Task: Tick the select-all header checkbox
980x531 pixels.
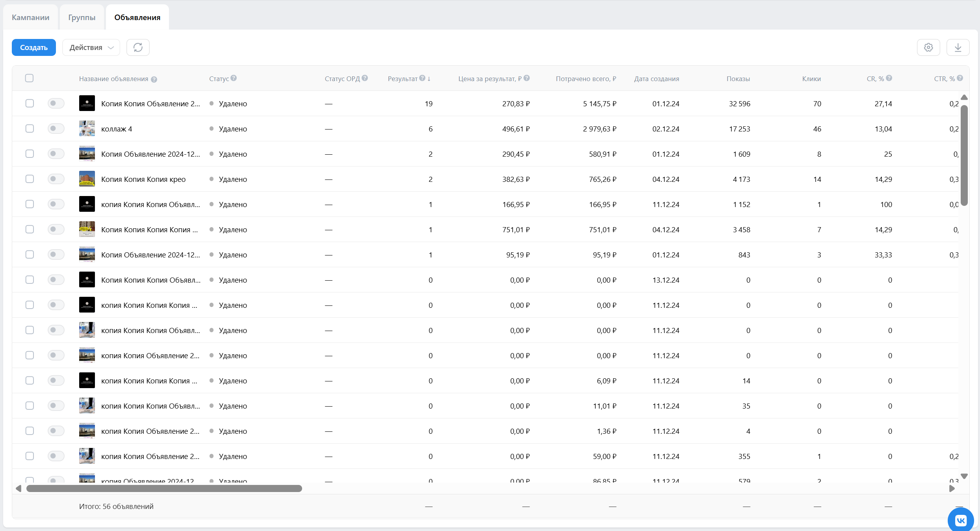Action: point(29,78)
